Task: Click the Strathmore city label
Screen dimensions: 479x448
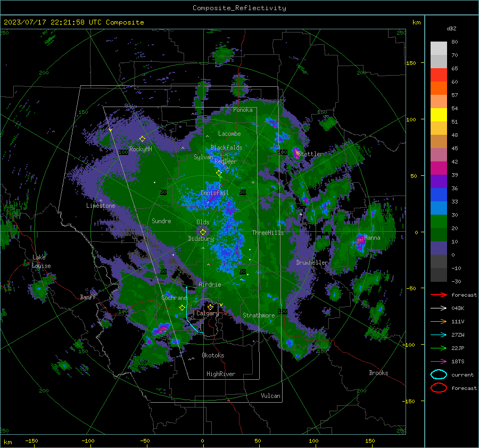Action: (x=259, y=315)
